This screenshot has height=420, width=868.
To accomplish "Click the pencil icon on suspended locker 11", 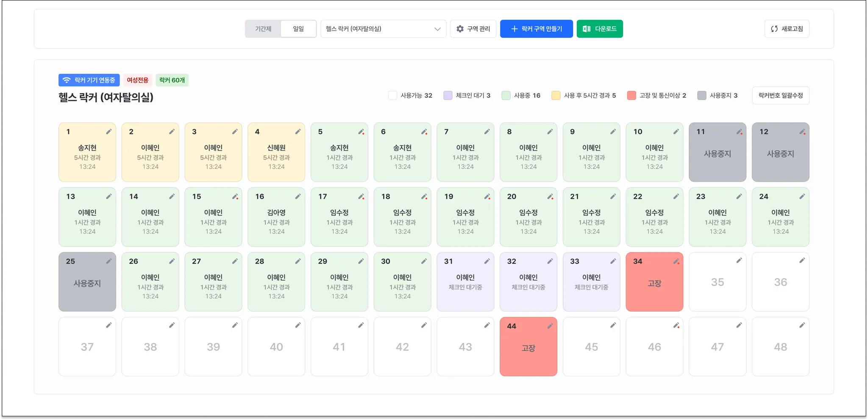I will [739, 132].
